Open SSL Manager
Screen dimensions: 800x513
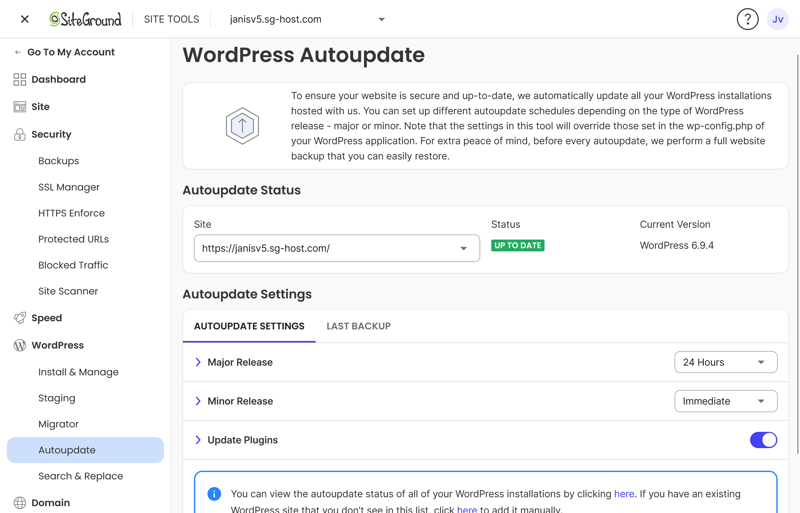pyautogui.click(x=69, y=187)
